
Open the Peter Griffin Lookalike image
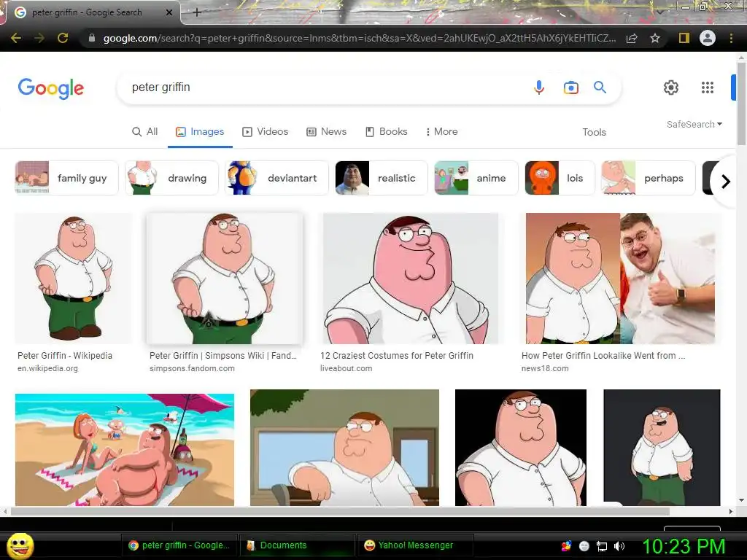pyautogui.click(x=620, y=278)
